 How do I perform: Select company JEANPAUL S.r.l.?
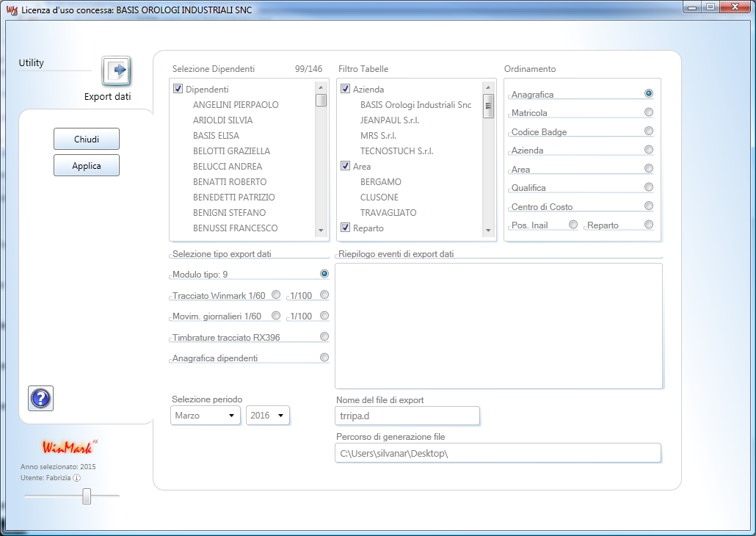click(x=390, y=120)
